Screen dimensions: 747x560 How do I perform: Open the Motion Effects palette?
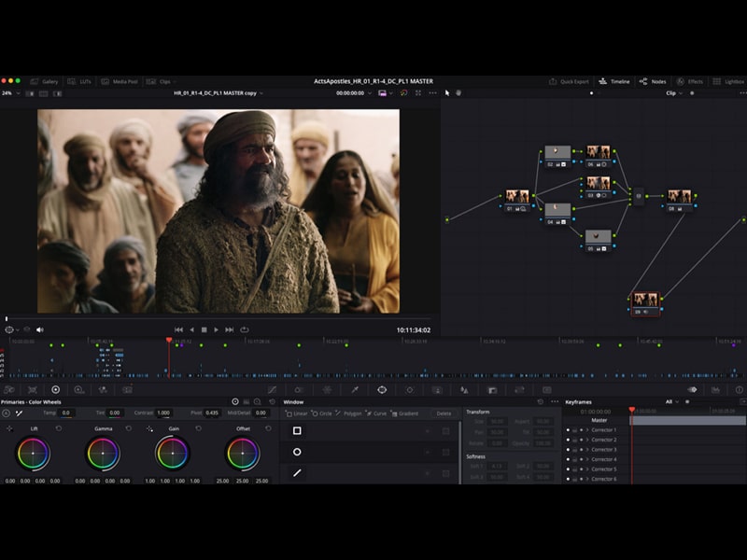(127, 389)
